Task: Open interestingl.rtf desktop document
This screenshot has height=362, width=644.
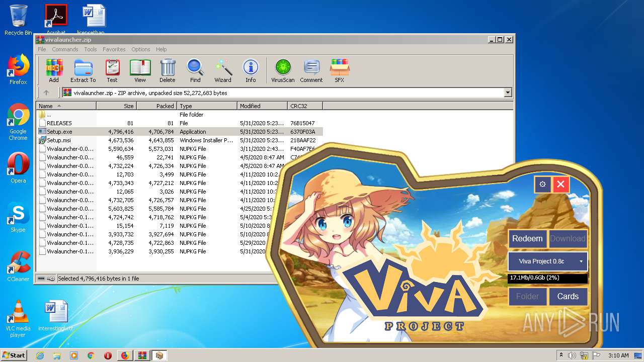Action: coord(56,316)
